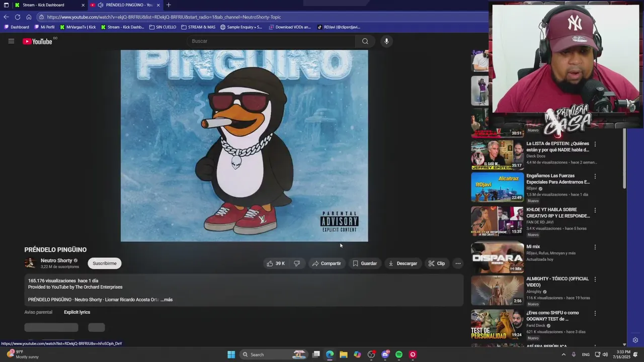The width and height of the screenshot is (644, 362).
Task: Open Microsoft Edge on the taskbar
Action: point(330,354)
